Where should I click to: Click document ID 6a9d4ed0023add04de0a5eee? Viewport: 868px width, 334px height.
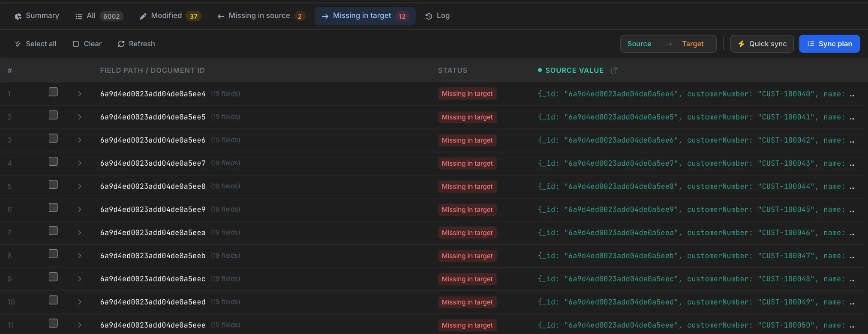(153, 325)
